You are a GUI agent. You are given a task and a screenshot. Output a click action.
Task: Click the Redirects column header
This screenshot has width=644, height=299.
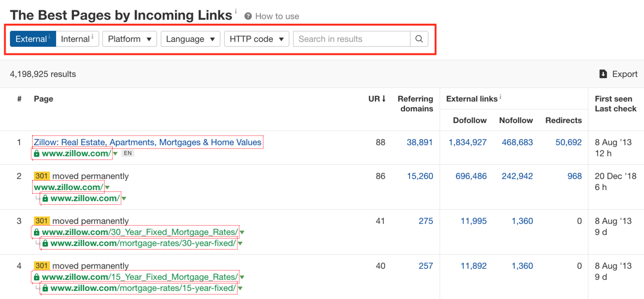coord(563,120)
